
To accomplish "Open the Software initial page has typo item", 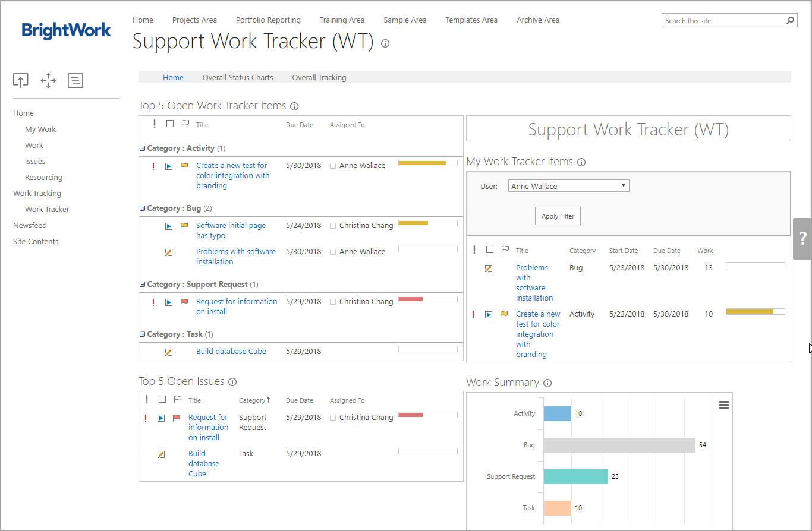I will (x=231, y=230).
